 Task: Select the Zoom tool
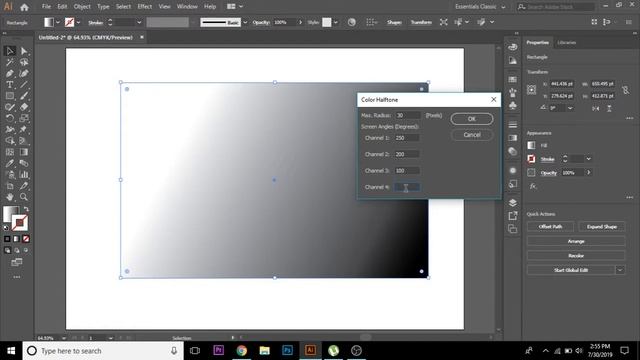[x=24, y=197]
